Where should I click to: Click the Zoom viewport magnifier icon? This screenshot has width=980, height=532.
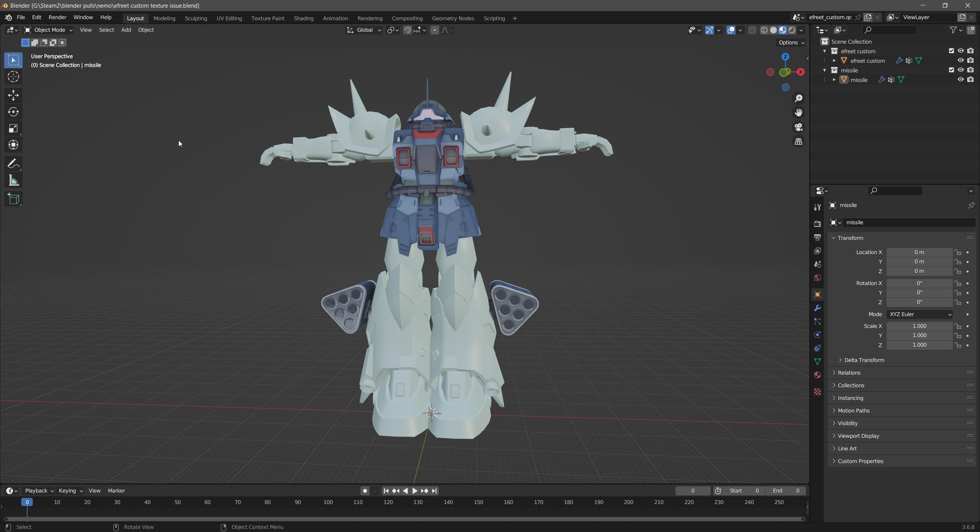799,98
